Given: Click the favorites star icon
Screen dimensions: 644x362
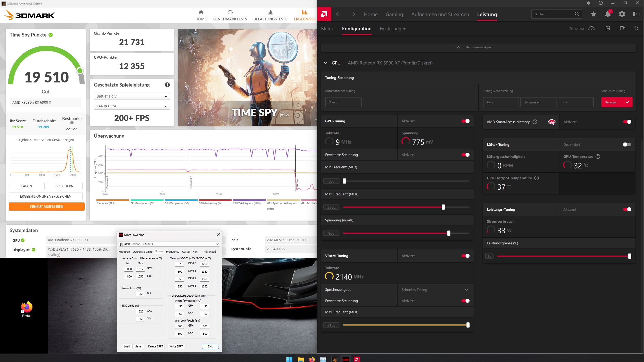Looking at the screenshot, I should click(593, 14).
